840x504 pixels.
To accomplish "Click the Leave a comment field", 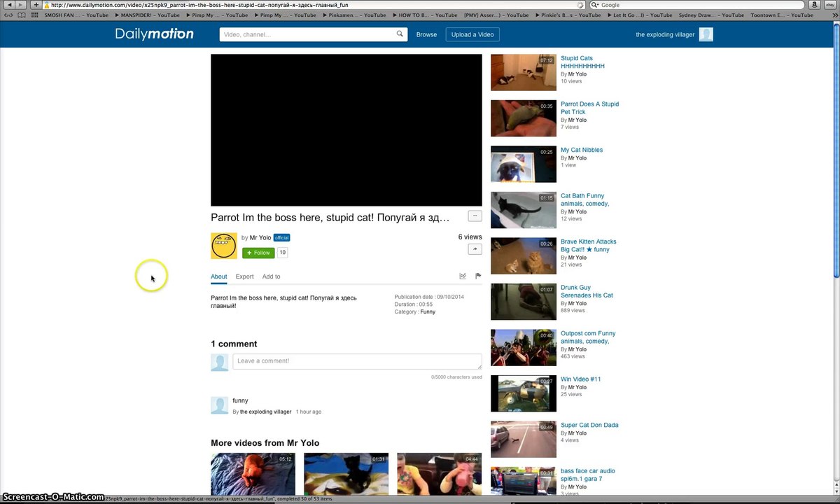I will click(357, 361).
